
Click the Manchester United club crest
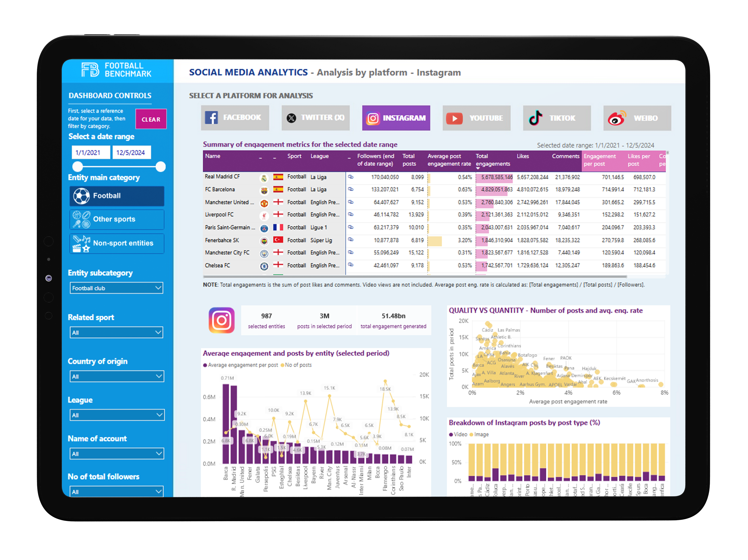[264, 203]
